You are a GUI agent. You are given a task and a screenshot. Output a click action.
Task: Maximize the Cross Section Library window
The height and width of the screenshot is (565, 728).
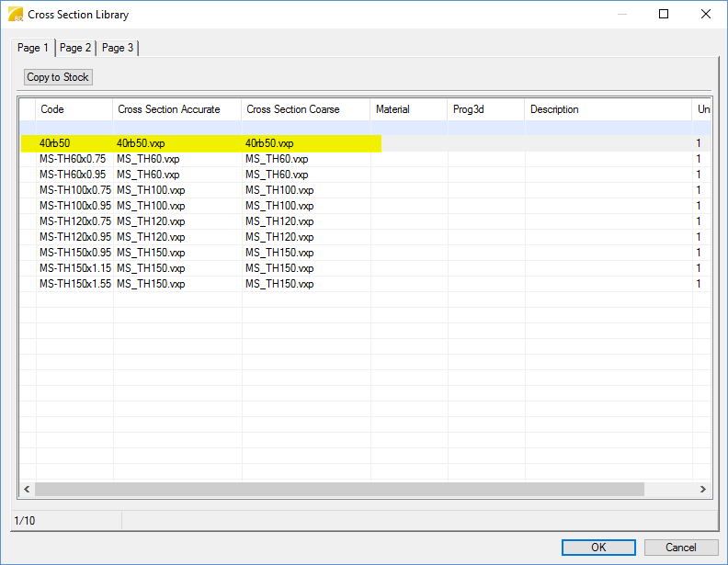coord(664,15)
